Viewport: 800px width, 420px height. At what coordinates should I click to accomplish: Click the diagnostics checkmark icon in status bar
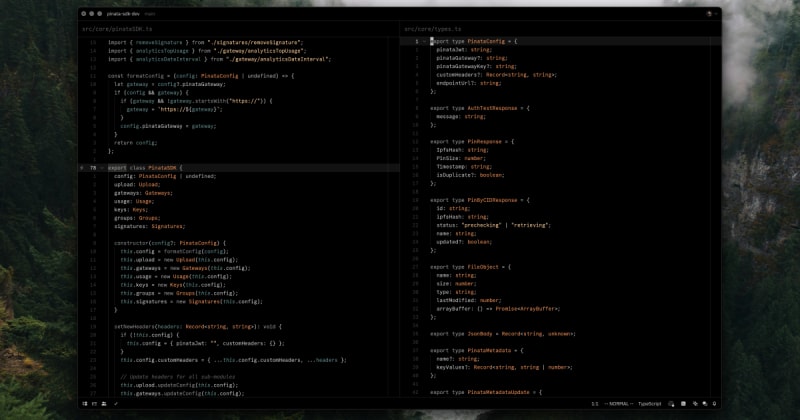click(x=117, y=404)
